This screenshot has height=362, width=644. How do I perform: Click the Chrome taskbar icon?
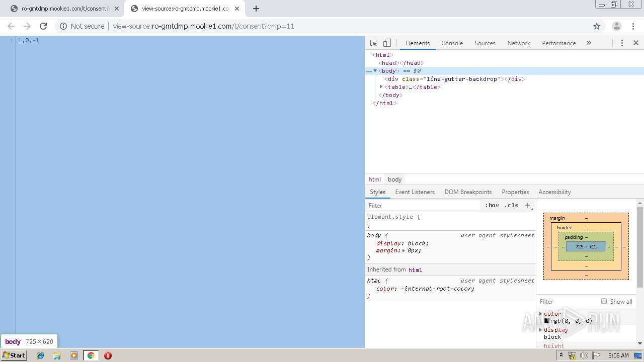pyautogui.click(x=91, y=355)
